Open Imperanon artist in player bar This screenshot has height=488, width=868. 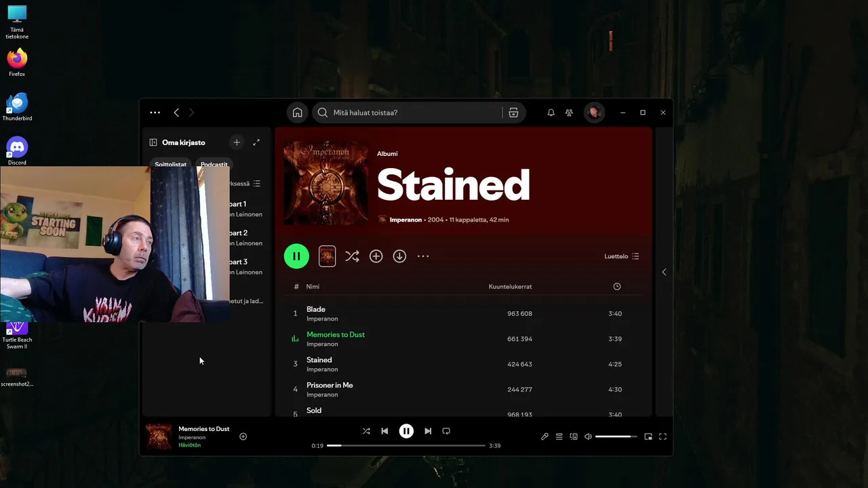click(x=192, y=437)
